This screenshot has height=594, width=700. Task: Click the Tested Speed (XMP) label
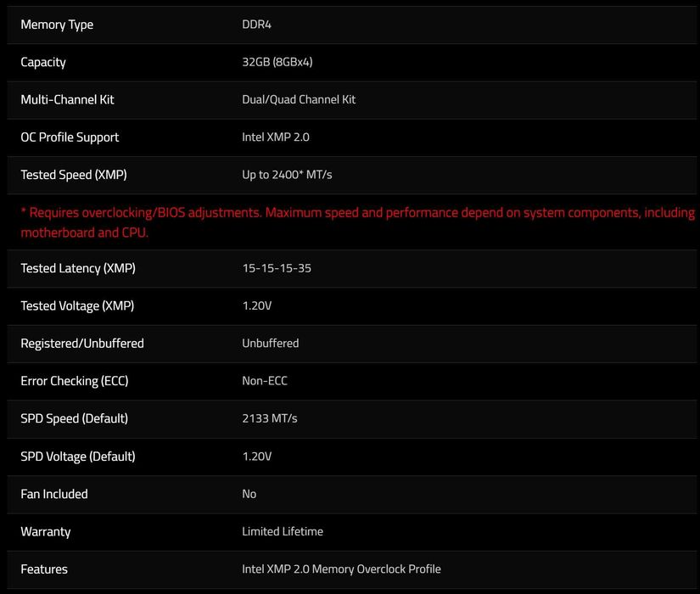point(74,175)
